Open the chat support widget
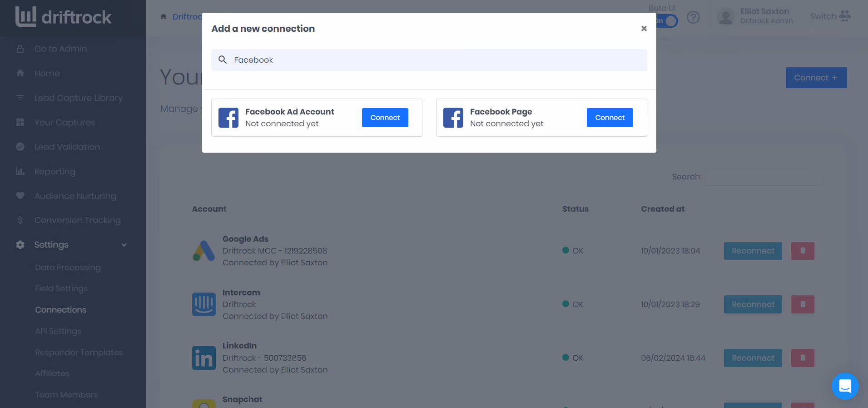Viewport: 868px width, 408px height. click(845, 386)
